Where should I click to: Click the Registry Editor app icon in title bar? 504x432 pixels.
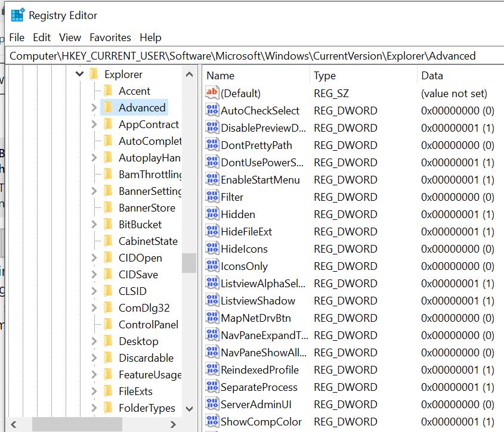[x=18, y=15]
